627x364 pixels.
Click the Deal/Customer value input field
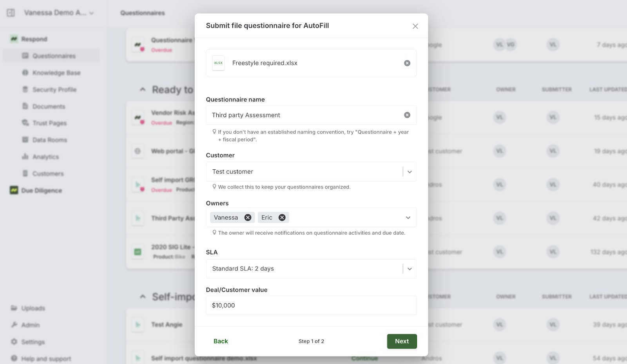click(x=311, y=305)
